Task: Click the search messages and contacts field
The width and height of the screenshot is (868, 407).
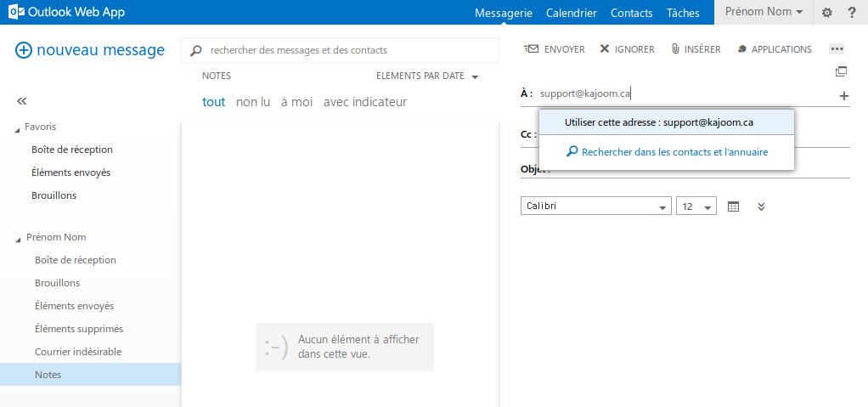Action: pos(340,50)
